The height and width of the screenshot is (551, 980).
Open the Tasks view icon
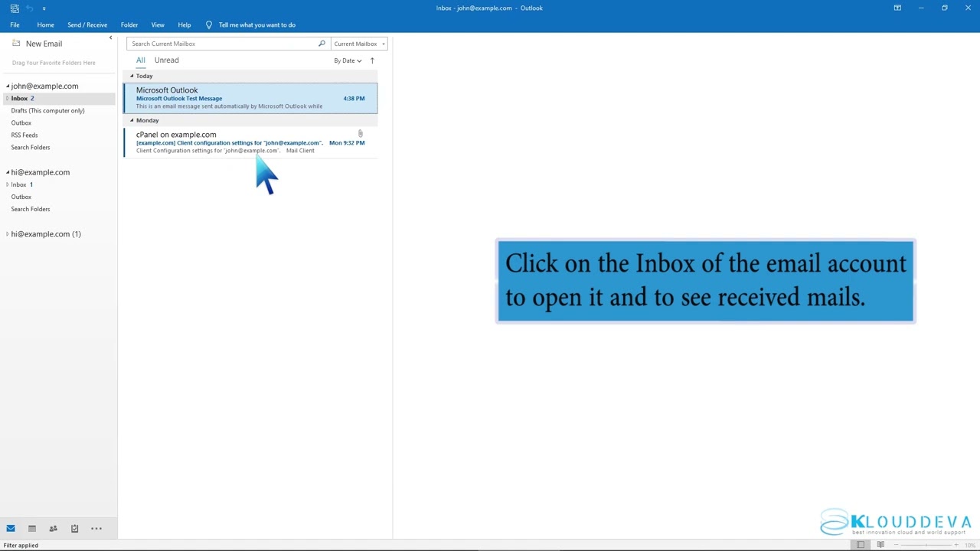click(75, 528)
